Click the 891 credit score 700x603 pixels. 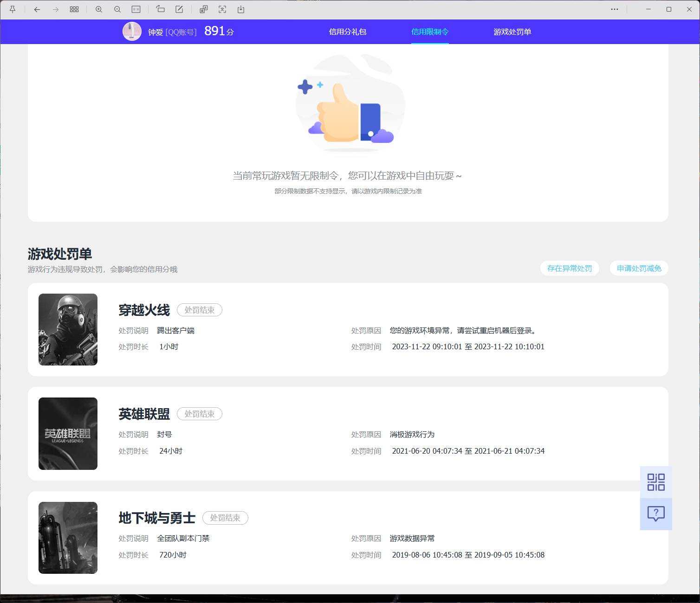pos(215,31)
